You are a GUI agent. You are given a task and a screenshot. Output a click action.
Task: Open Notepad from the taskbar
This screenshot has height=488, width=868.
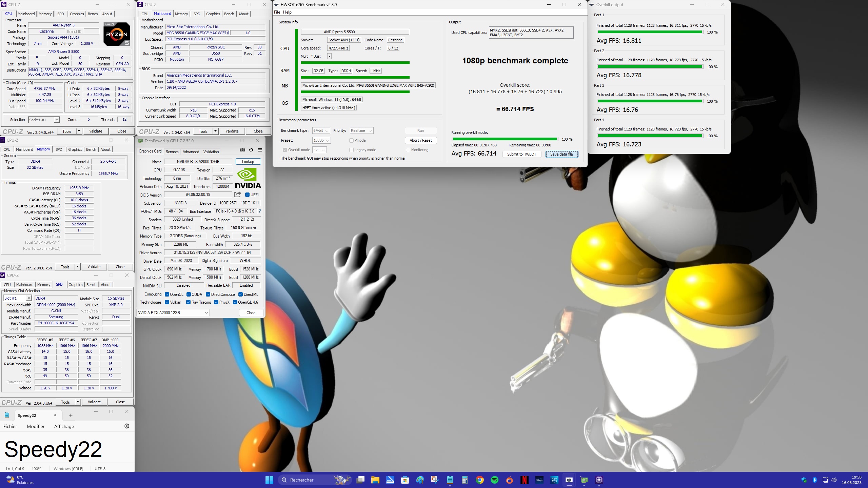click(x=450, y=480)
